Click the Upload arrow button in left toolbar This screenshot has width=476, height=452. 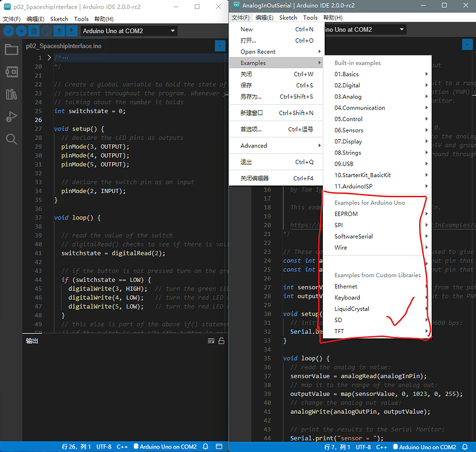pyautogui.click(x=21, y=31)
